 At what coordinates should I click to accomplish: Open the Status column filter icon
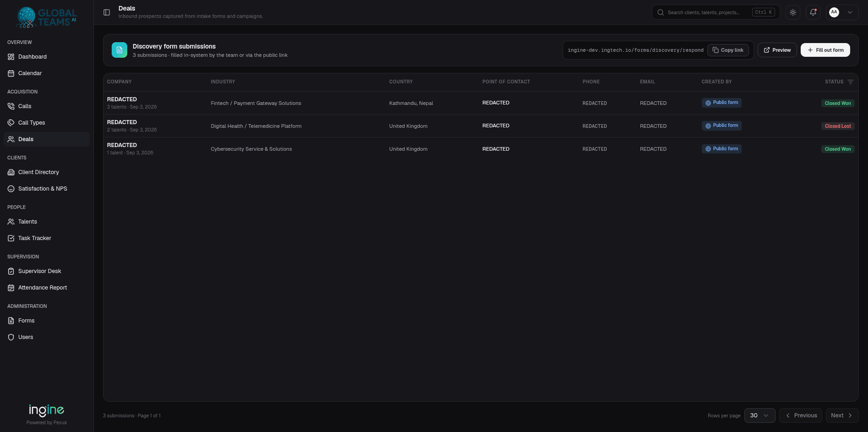click(x=851, y=82)
